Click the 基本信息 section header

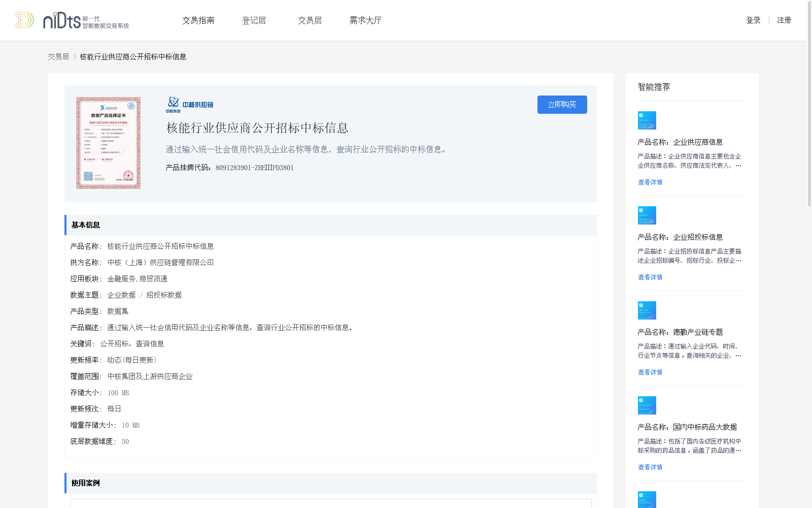[x=331, y=225]
